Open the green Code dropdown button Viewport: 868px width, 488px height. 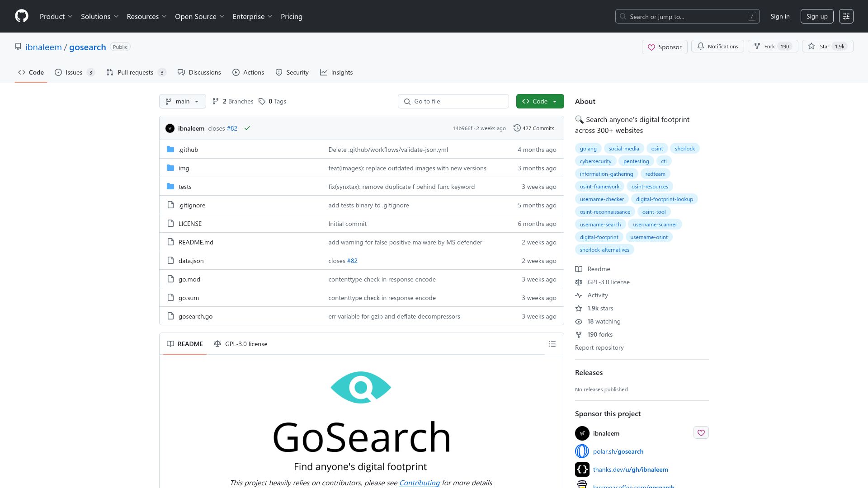click(x=540, y=101)
